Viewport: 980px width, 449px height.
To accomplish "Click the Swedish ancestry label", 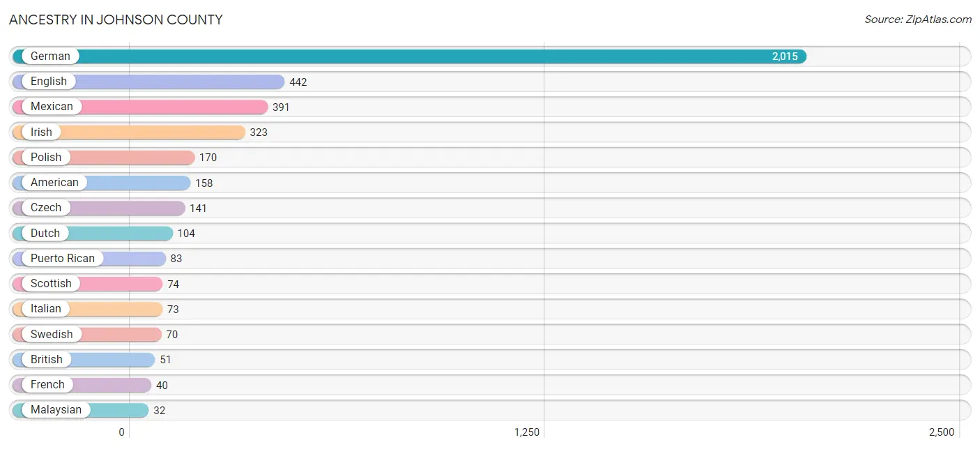I will (x=52, y=334).
